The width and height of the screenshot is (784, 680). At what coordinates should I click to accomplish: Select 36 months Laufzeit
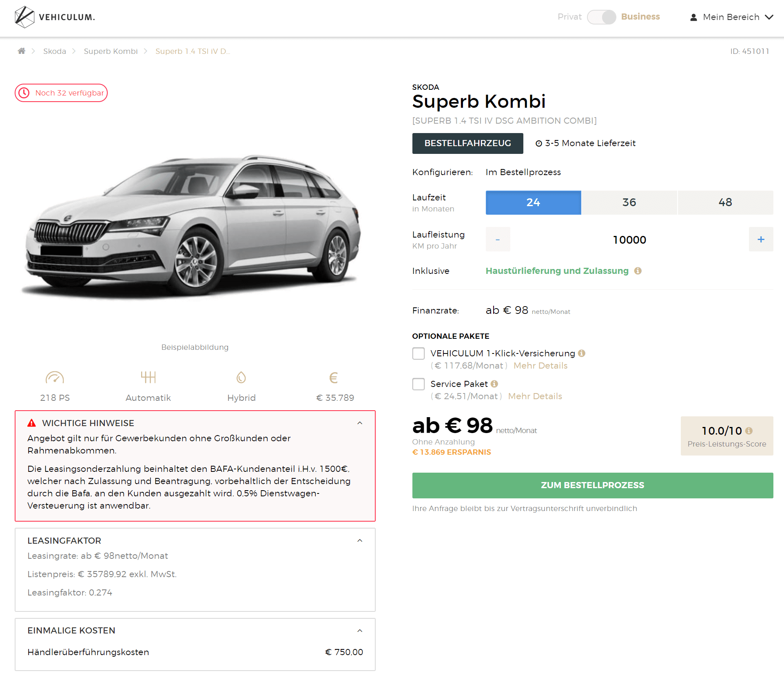pos(629,202)
